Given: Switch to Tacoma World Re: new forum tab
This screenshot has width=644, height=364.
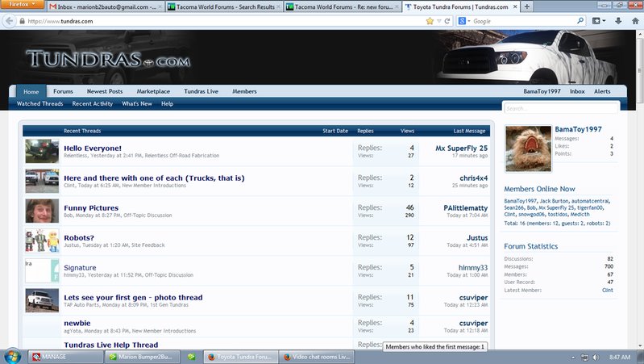Looking at the screenshot, I should tap(343, 7).
